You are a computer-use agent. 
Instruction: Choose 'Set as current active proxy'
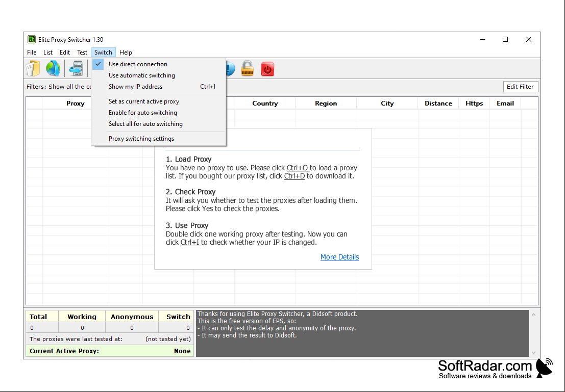(x=159, y=101)
